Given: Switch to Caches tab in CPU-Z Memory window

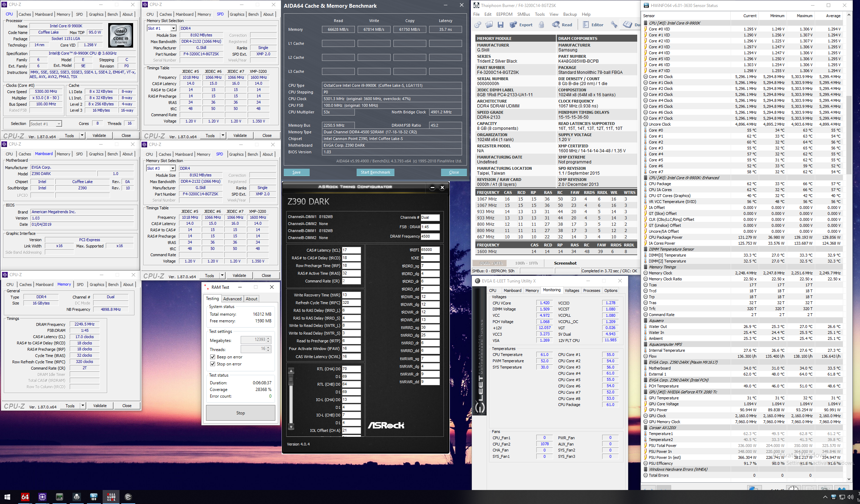Looking at the screenshot, I should coord(25,285).
